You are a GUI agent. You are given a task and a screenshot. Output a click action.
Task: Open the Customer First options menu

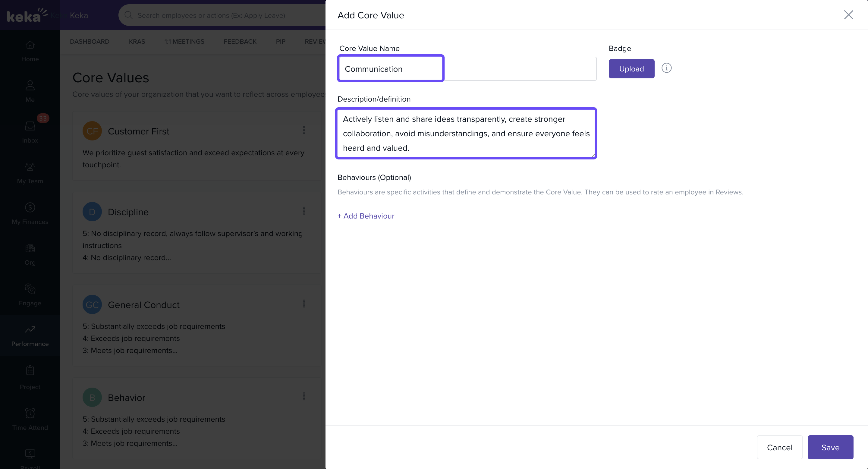tap(304, 130)
